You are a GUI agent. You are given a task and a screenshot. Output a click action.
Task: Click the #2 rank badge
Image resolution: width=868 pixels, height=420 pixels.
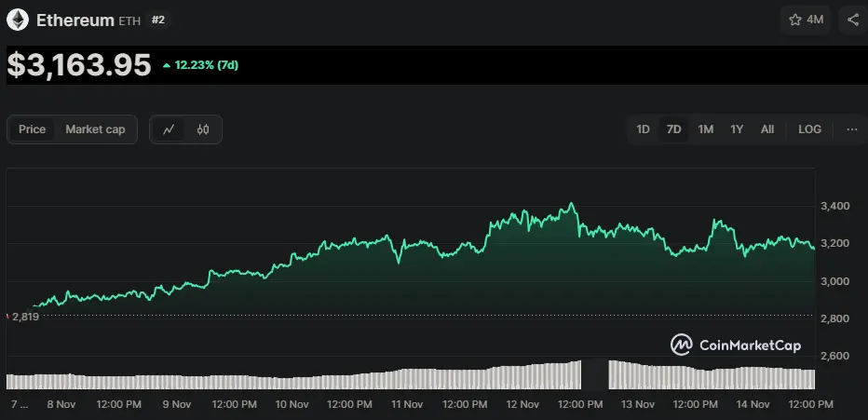158,20
